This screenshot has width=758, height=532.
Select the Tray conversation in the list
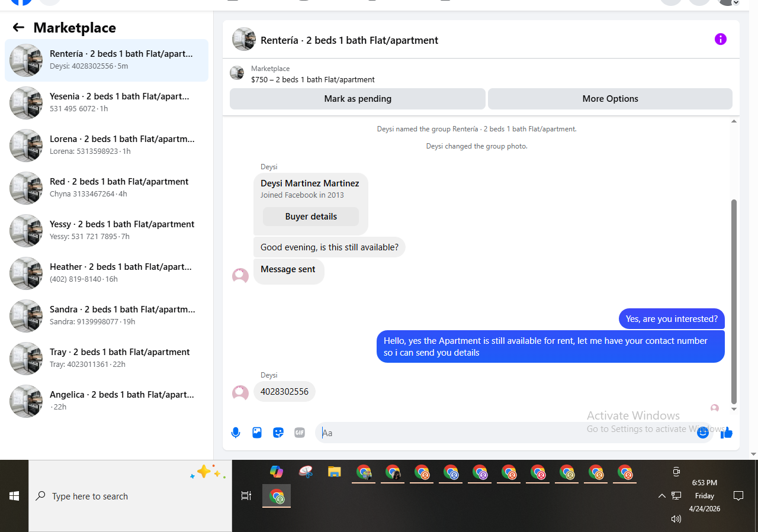tap(107, 359)
